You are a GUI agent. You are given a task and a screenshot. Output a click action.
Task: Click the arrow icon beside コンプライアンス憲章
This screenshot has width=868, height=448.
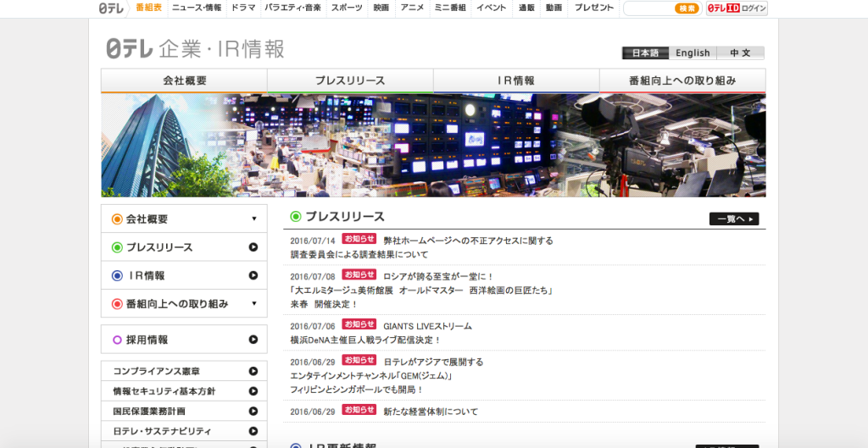tap(253, 371)
